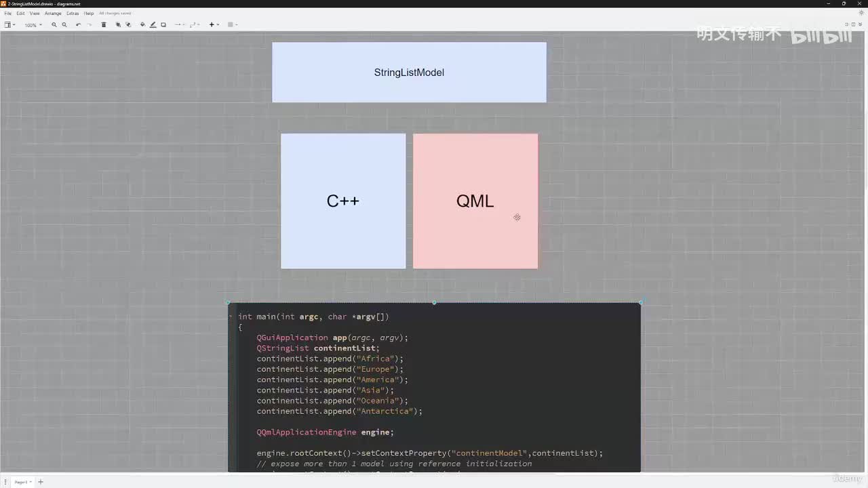Click the 'QGuiApplication app(argc, argv);' line
The image size is (868, 488).
pos(332,338)
